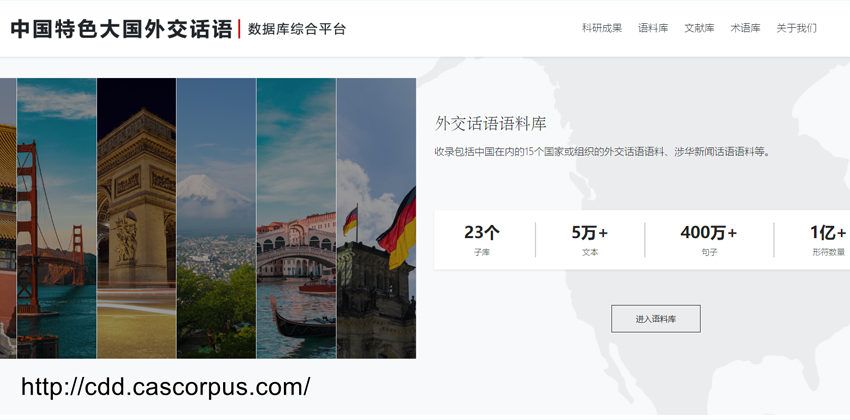Select the partially visible Chinese palace panel

8,218
